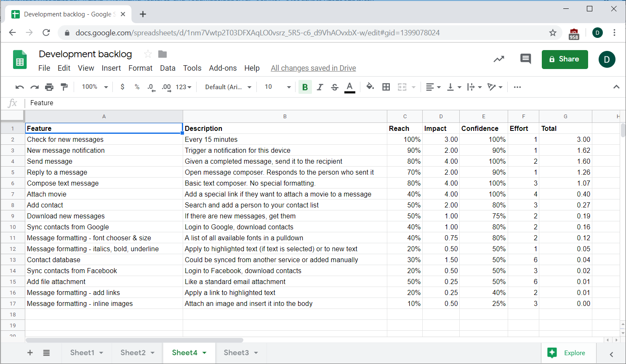Open the font family dropdown

pyautogui.click(x=228, y=87)
